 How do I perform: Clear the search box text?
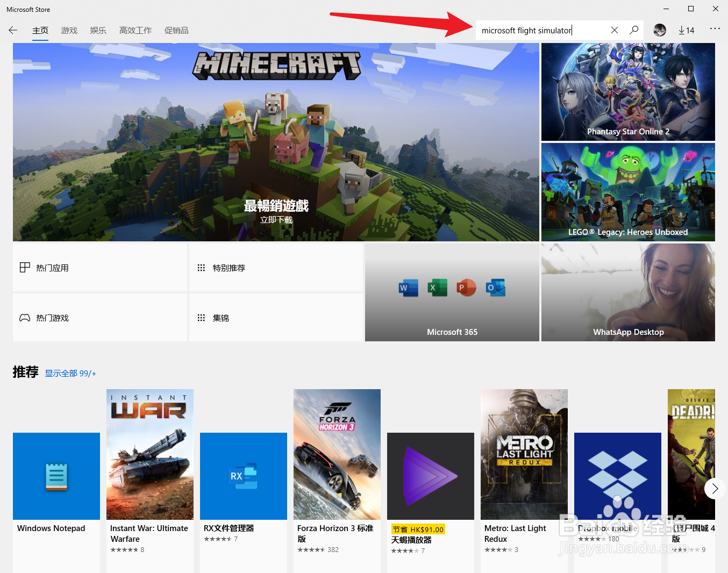615,31
